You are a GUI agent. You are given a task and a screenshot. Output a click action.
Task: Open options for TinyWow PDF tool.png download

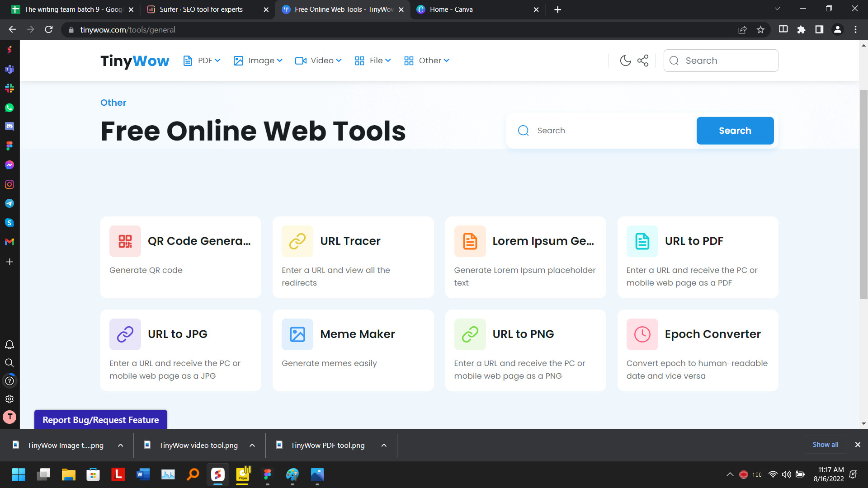click(x=384, y=446)
